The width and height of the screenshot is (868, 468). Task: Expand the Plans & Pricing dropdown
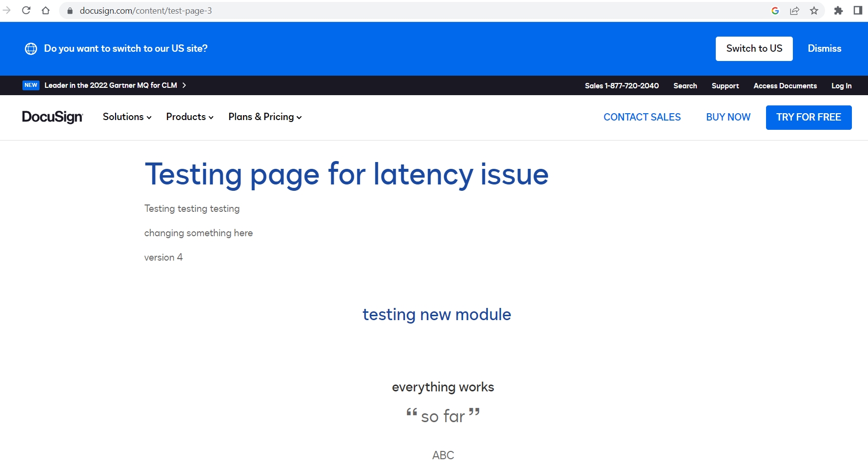(265, 117)
